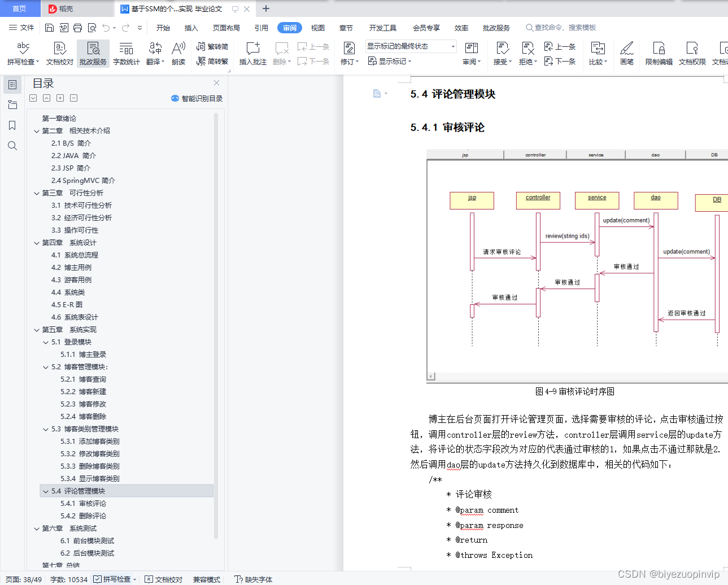This screenshot has width=728, height=585.
Task: Collapse all outline levels minus icon
Action: 73,98
